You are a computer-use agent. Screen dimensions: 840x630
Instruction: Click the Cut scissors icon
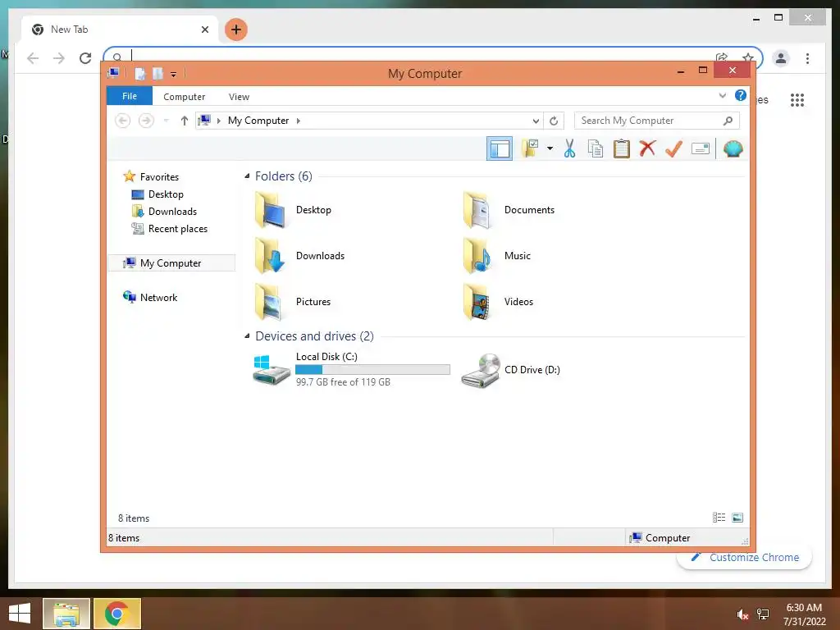coord(569,148)
